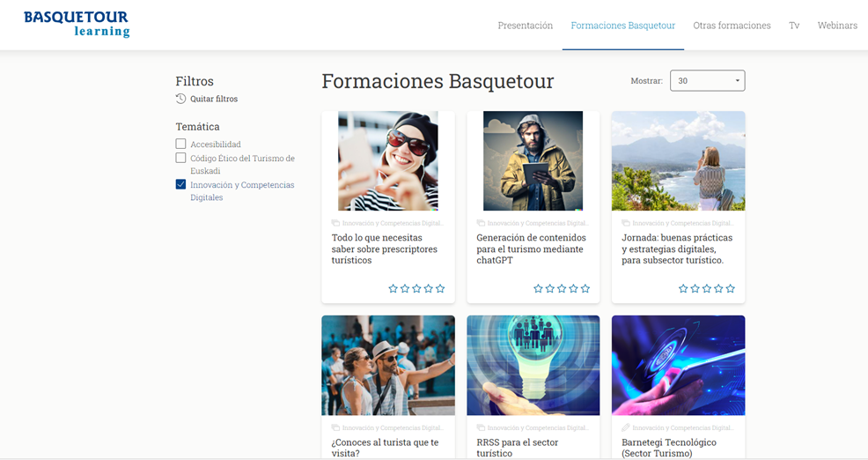868x460 pixels.
Task: Click the RRSS lightbulb course thumbnail
Action: [x=533, y=365]
